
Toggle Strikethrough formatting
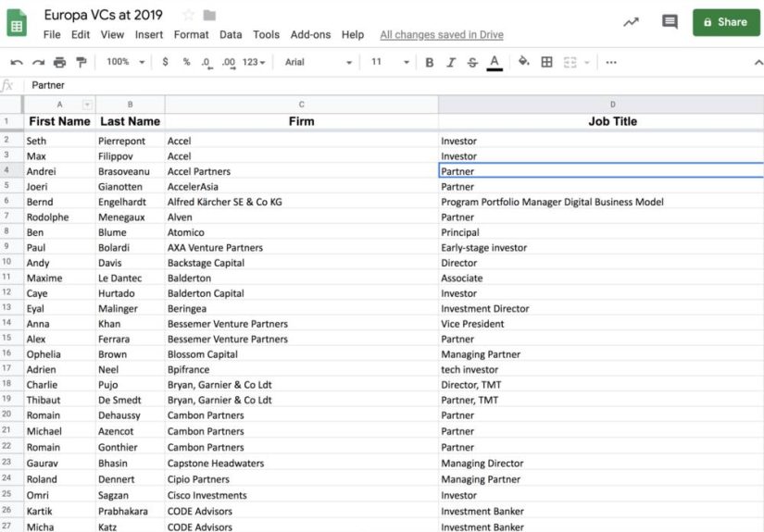(x=472, y=62)
